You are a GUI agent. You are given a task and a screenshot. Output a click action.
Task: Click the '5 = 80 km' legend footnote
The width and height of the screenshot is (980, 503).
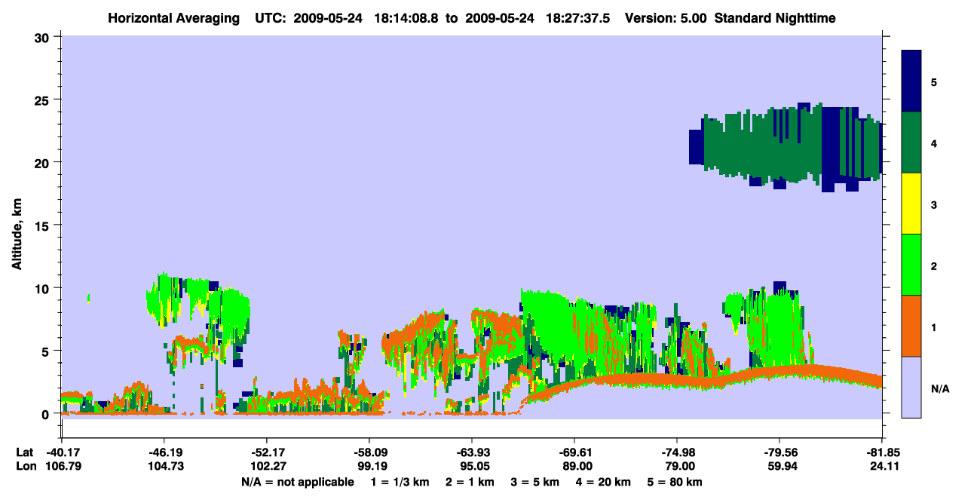coord(675,482)
